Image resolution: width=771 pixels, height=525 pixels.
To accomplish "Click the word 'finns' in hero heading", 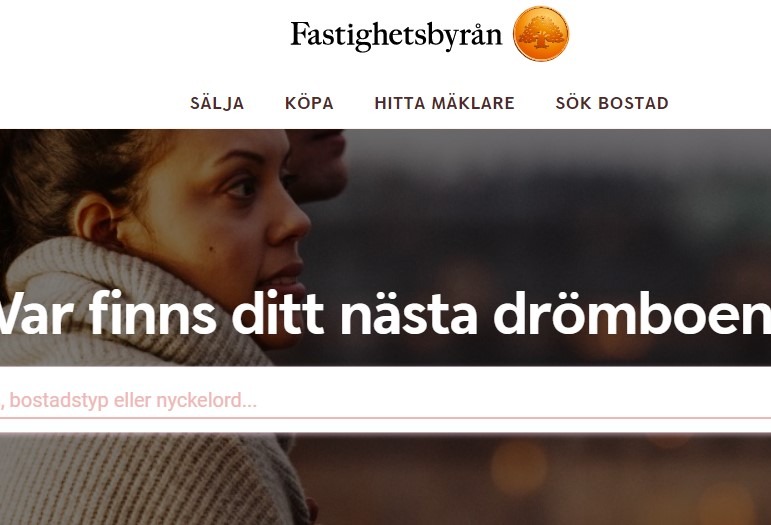I will [x=152, y=312].
